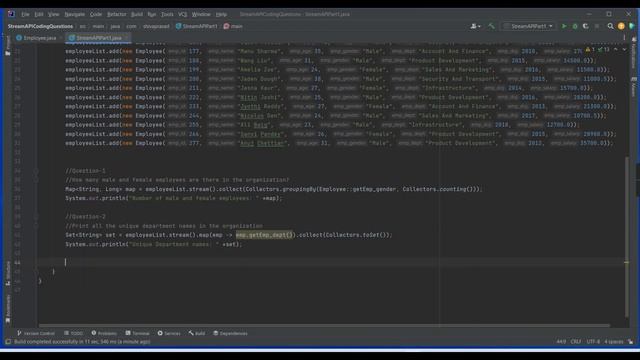This screenshot has height=360, width=640.
Task: Toggle tool window bars icon in status bar
Action: [8, 342]
